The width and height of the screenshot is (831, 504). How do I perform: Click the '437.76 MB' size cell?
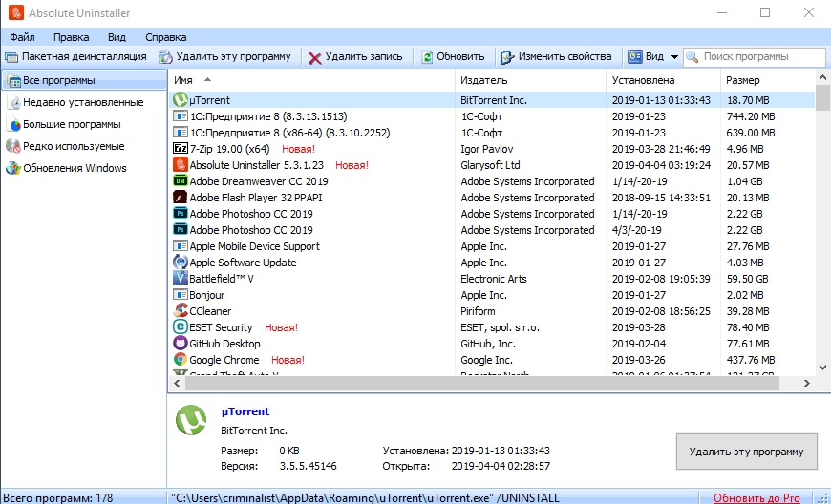[751, 360]
